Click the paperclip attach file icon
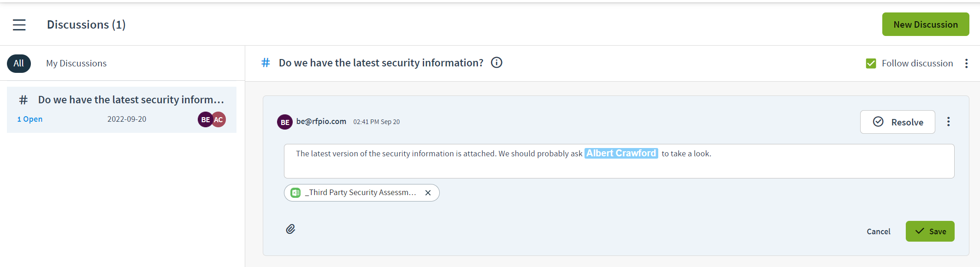Viewport: 980px width, 267px height. point(290,229)
